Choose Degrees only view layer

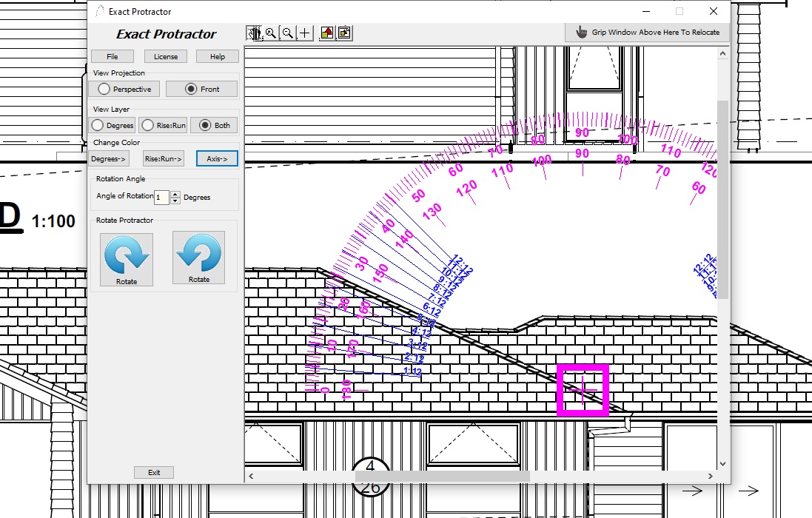[x=112, y=125]
